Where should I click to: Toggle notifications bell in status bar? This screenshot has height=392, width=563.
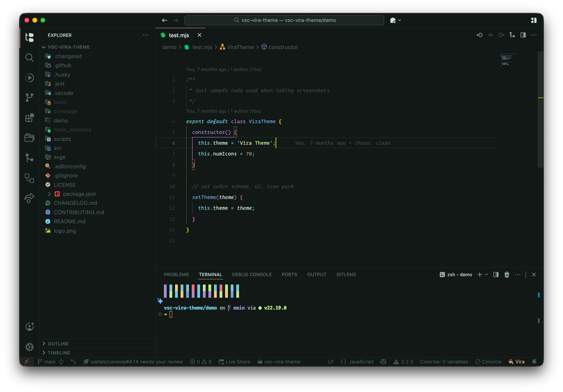click(534, 362)
